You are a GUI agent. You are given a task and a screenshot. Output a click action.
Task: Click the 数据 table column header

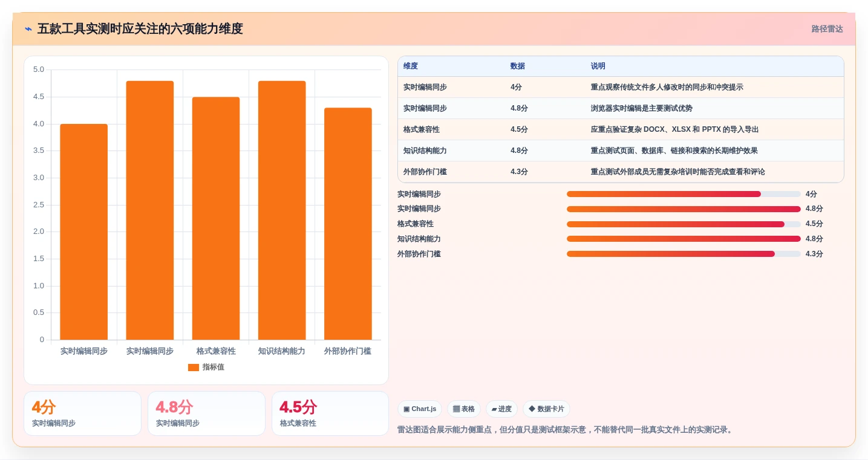click(518, 66)
